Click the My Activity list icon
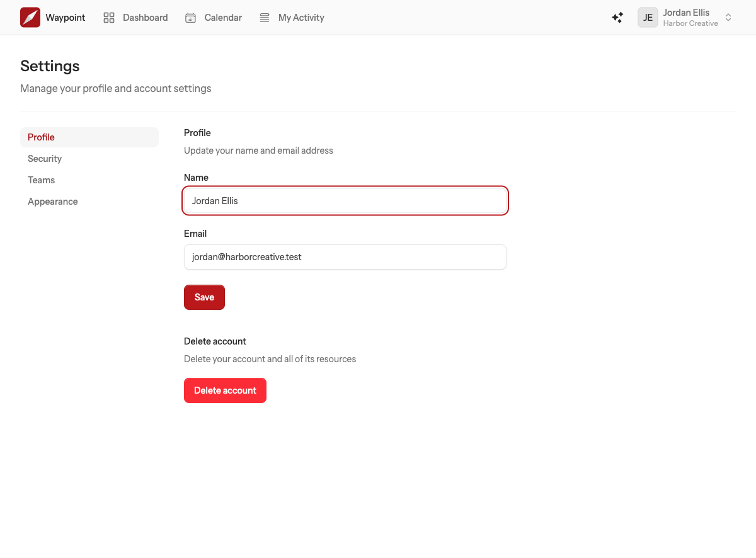 coord(265,18)
